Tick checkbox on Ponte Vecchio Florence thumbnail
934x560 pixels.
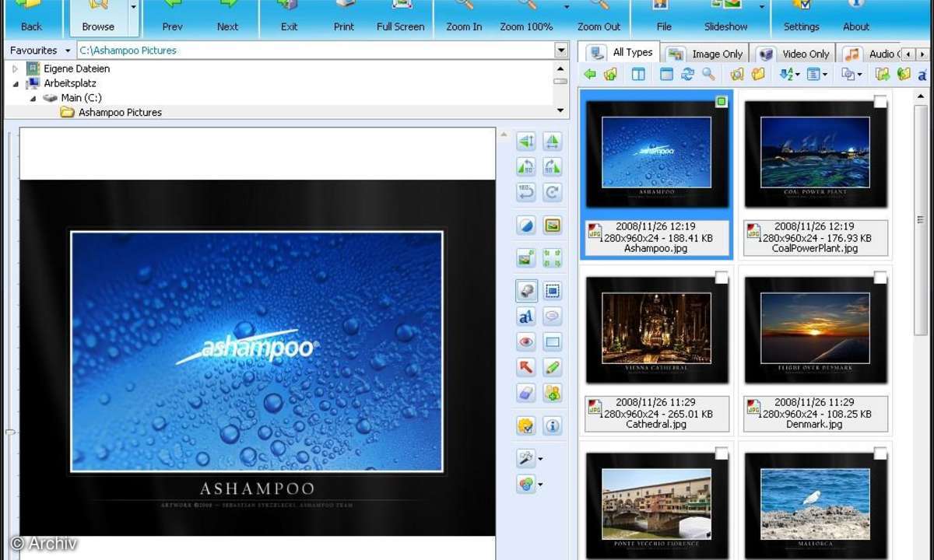point(722,453)
